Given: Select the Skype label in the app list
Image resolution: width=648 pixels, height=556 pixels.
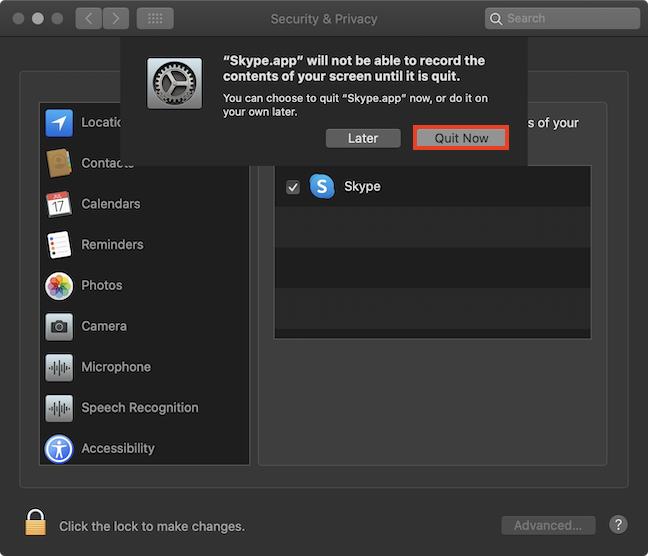Looking at the screenshot, I should pyautogui.click(x=362, y=186).
